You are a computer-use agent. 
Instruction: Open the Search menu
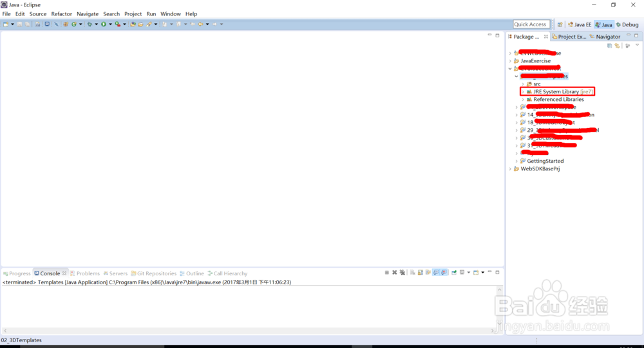111,14
